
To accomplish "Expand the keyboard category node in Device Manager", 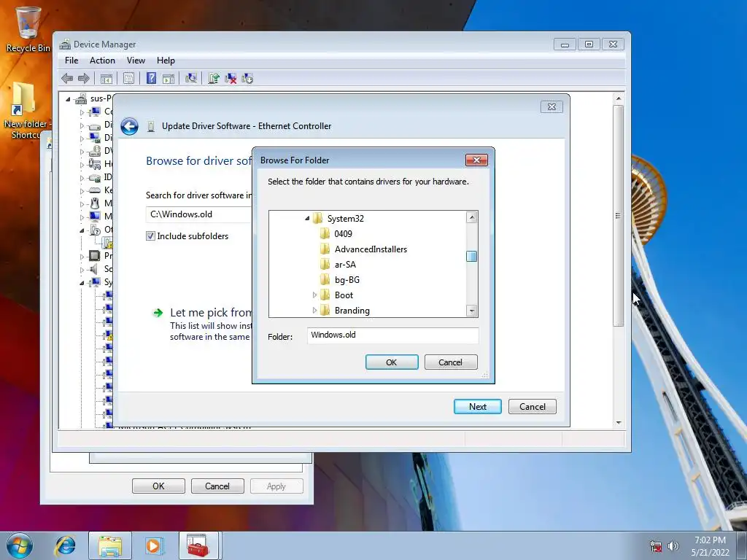I will tap(82, 191).
